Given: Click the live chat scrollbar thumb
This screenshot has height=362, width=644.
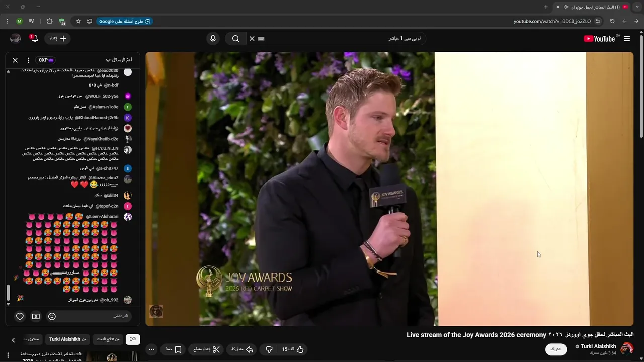Looking at the screenshot, I should click(x=8, y=293).
